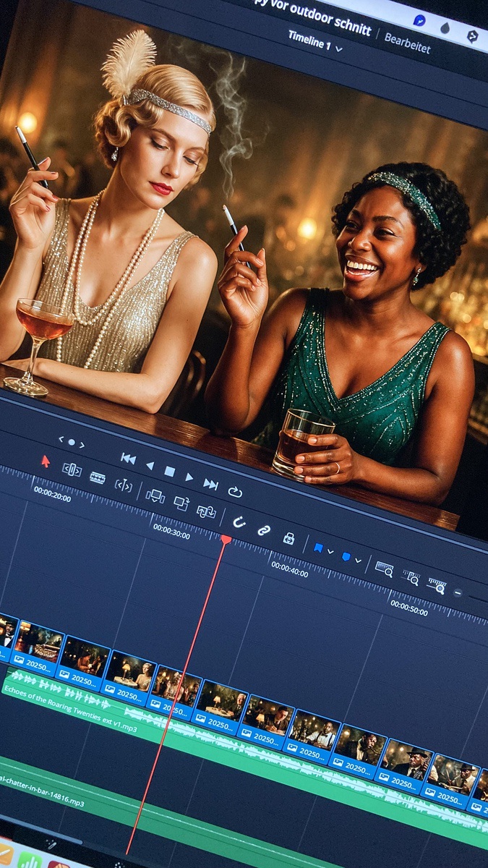The height and width of the screenshot is (868, 488).
Task: Toggle the linked selection chain icon
Action: (264, 530)
